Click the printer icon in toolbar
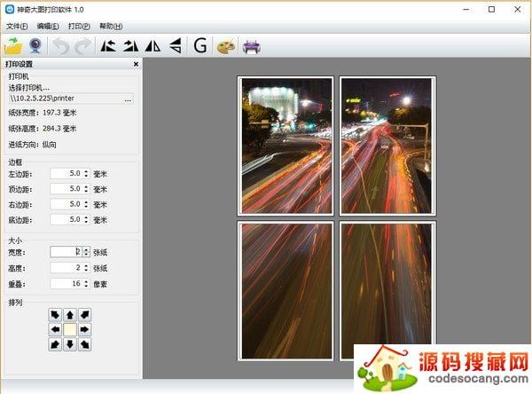Screen dimensions: 532x394 [x=252, y=45]
